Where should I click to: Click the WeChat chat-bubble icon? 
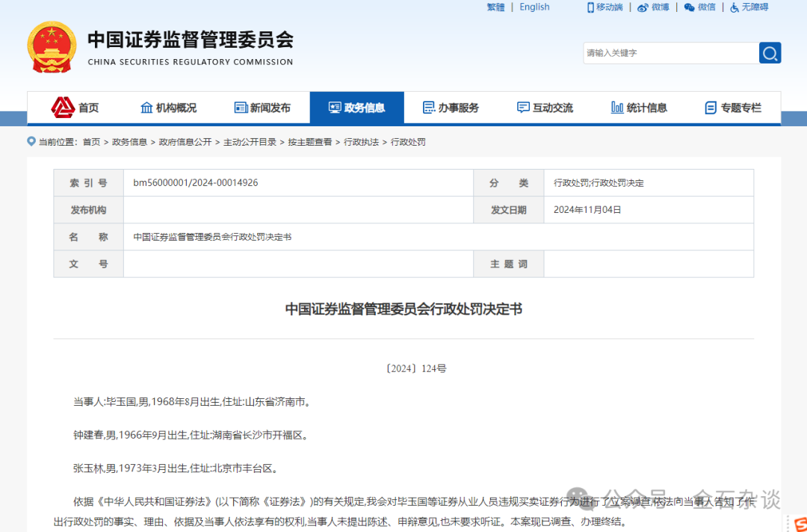(x=689, y=7)
